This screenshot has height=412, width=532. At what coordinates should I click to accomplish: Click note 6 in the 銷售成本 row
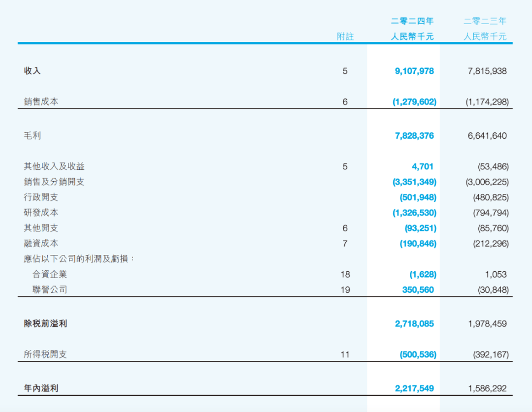(x=345, y=102)
